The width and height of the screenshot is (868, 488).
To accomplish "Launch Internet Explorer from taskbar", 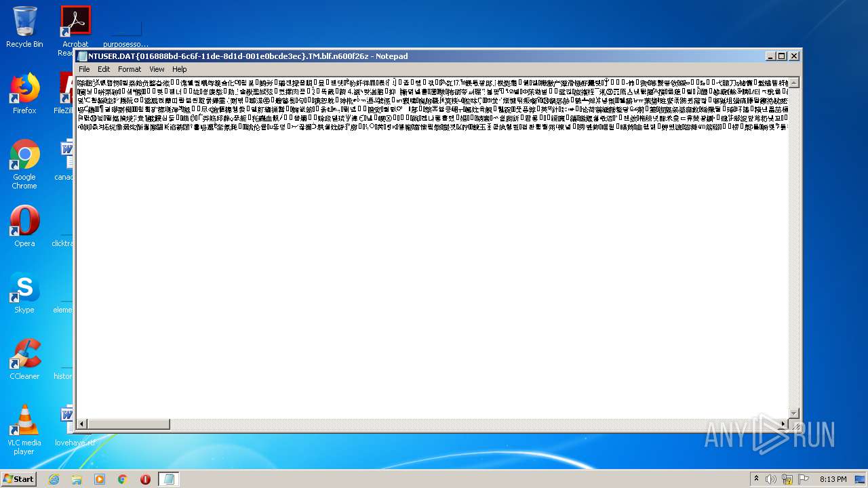I will [x=54, y=479].
